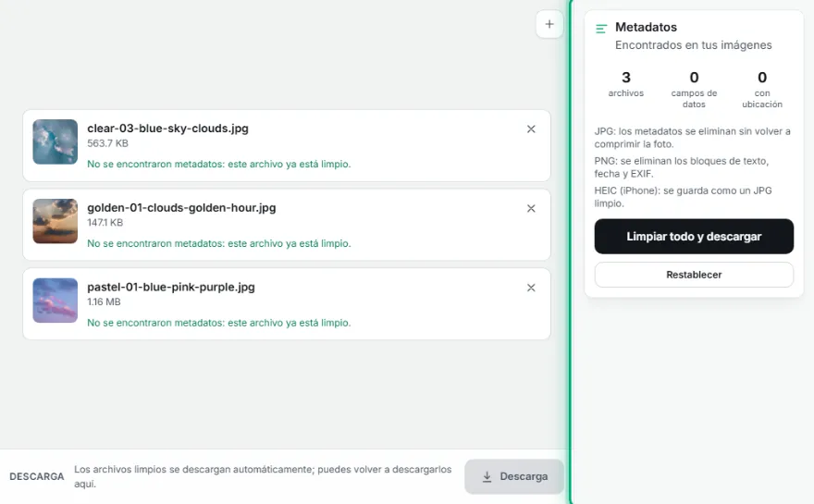
Task: Click the Metadatos heading
Action: (x=646, y=27)
